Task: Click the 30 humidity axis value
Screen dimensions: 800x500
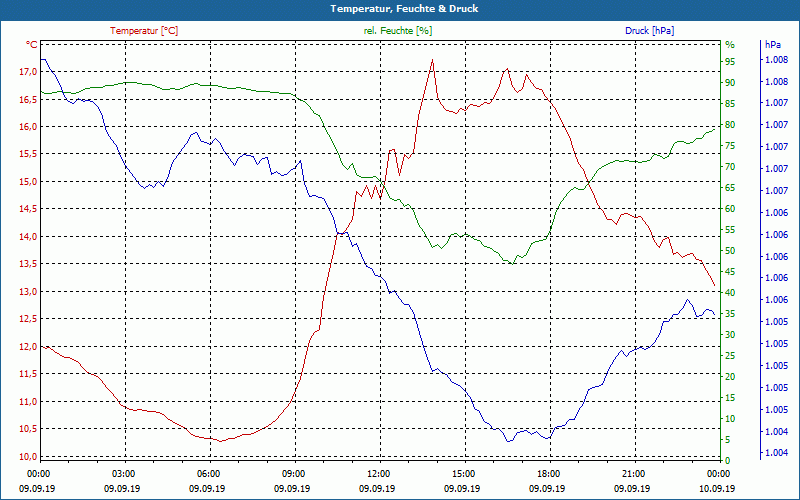Action: [x=730, y=335]
